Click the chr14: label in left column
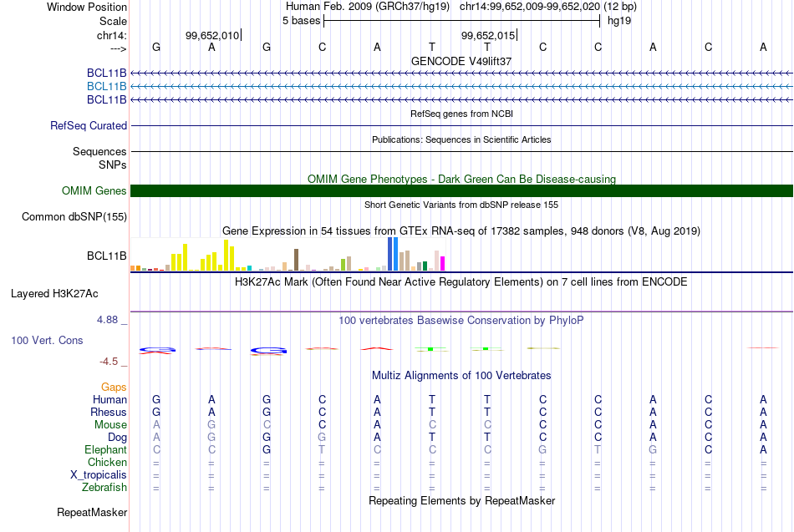This screenshot has width=794, height=532. click(112, 35)
